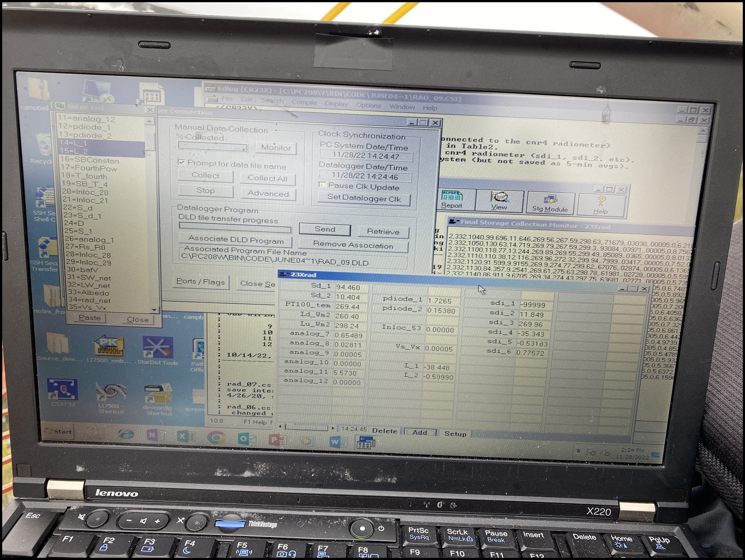Click the Start button

pos(59,431)
